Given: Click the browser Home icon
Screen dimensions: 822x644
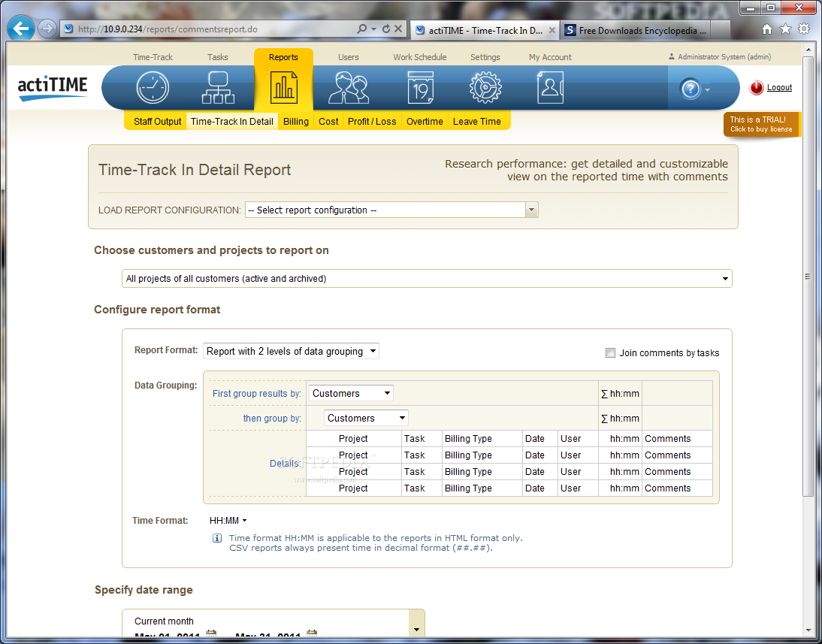Looking at the screenshot, I should click(767, 29).
